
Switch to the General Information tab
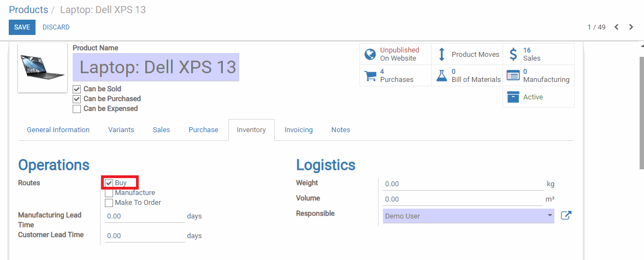point(58,130)
